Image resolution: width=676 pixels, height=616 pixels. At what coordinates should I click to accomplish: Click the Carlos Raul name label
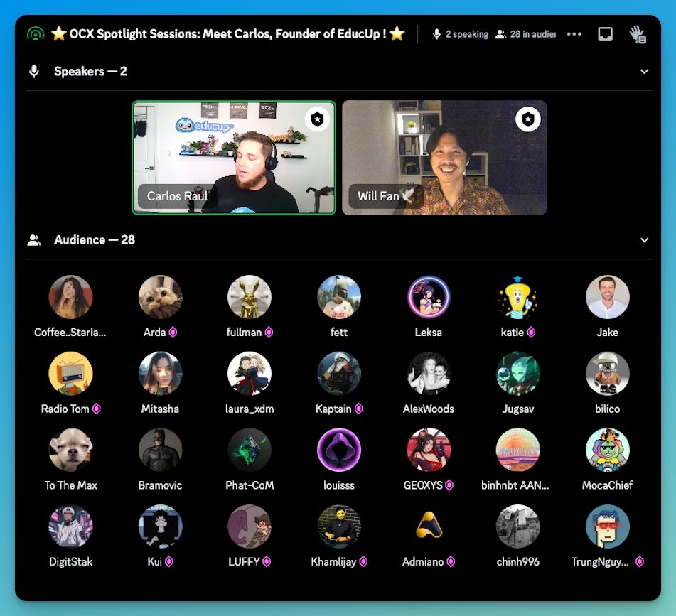(x=176, y=197)
